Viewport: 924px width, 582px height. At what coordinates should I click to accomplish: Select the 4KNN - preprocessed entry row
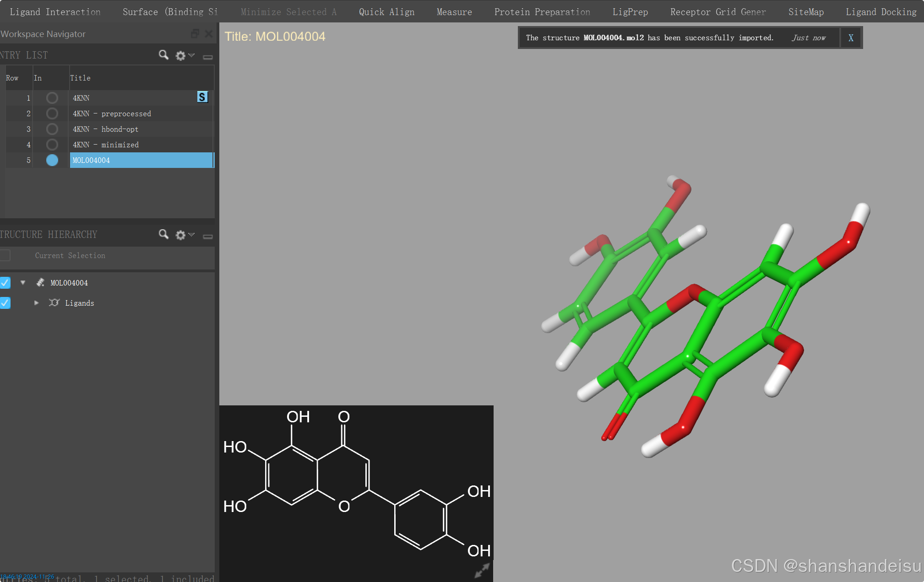point(112,113)
